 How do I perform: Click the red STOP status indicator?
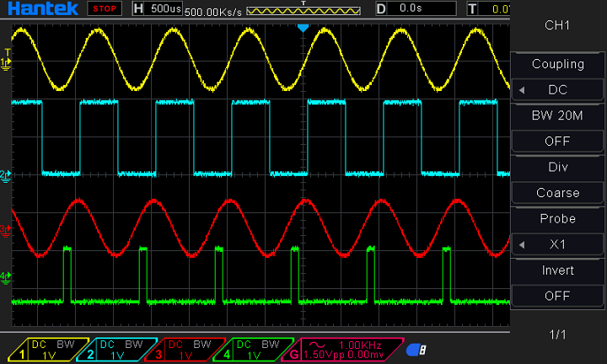click(105, 8)
